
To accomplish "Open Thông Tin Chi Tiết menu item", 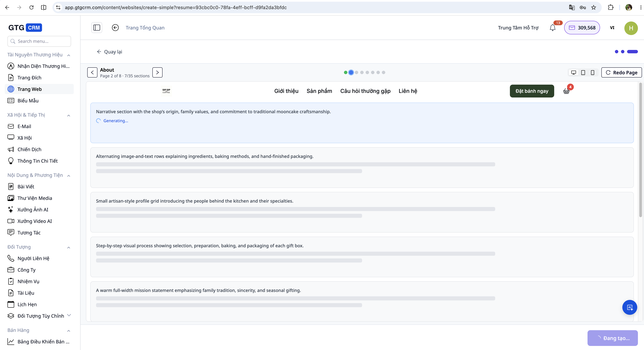I will 39,161.
